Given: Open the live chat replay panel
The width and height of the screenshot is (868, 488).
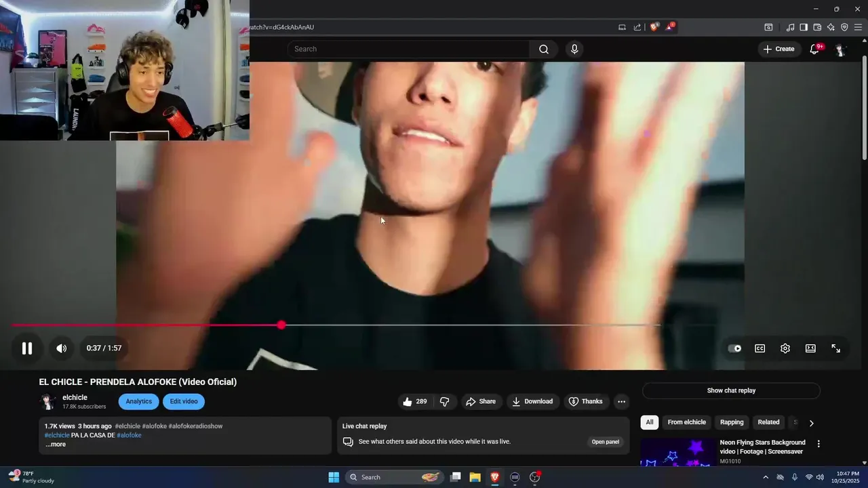Looking at the screenshot, I should click(x=605, y=442).
